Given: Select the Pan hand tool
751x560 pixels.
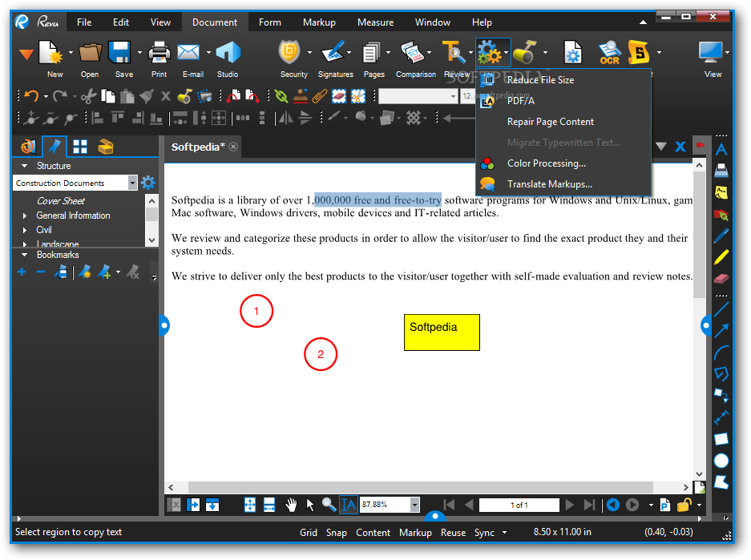Looking at the screenshot, I should tap(291, 505).
